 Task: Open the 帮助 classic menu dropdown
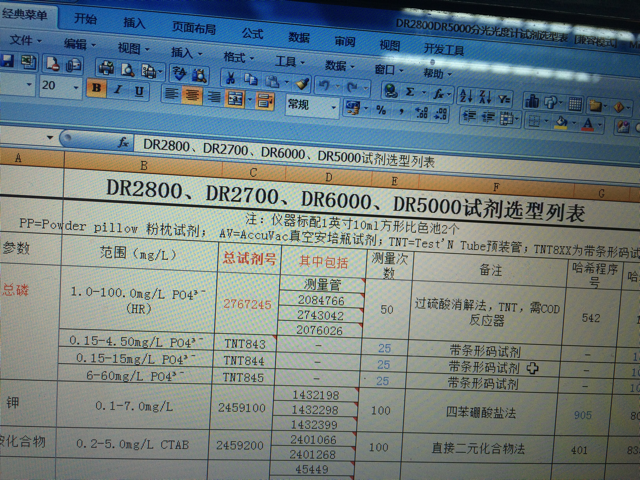[x=437, y=74]
